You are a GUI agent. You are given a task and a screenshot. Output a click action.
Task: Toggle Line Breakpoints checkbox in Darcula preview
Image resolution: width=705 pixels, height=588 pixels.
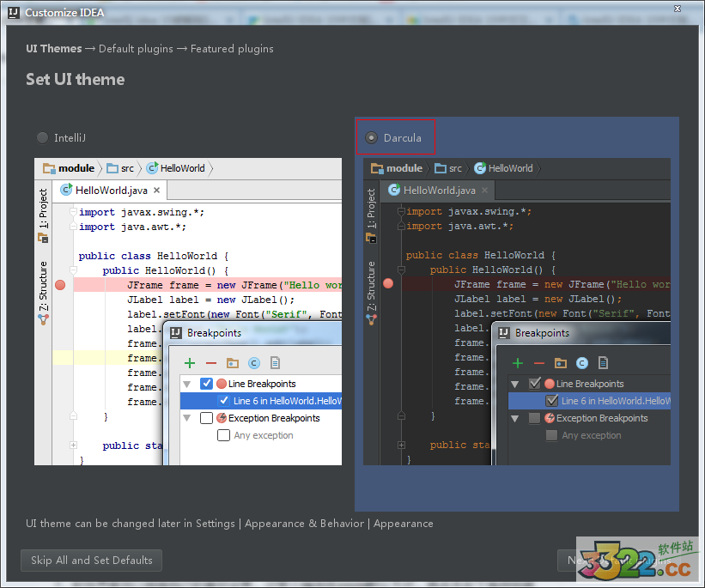coord(535,384)
